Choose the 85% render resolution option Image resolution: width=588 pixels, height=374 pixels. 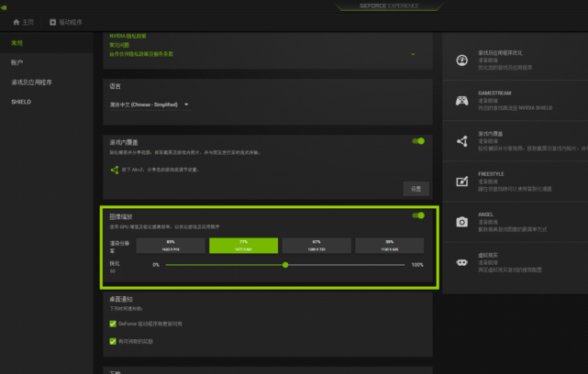point(171,246)
